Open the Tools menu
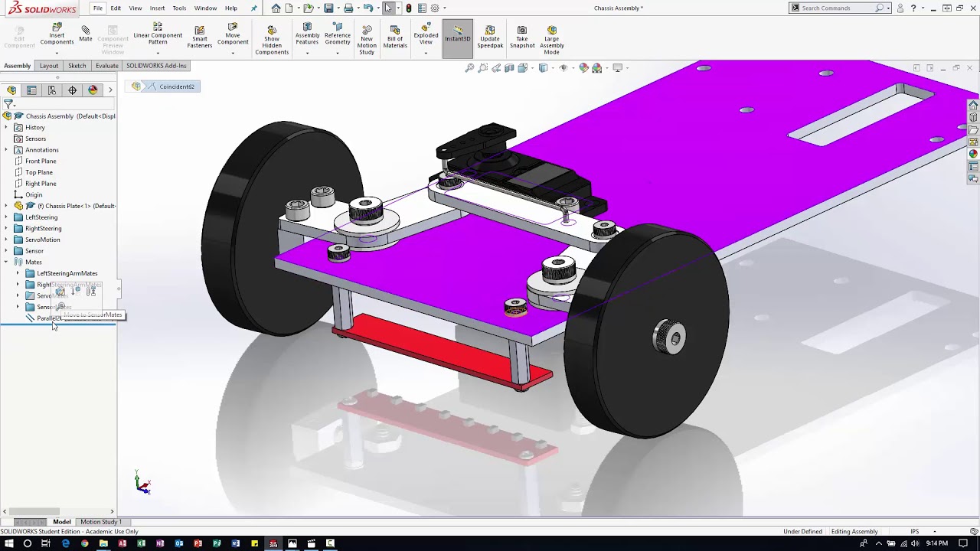980x551 pixels. (179, 8)
